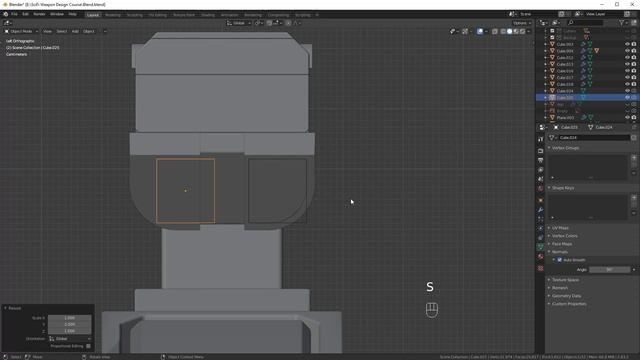Image resolution: width=640 pixels, height=360 pixels.
Task: Click the outliner search field
Action: tap(585, 23)
